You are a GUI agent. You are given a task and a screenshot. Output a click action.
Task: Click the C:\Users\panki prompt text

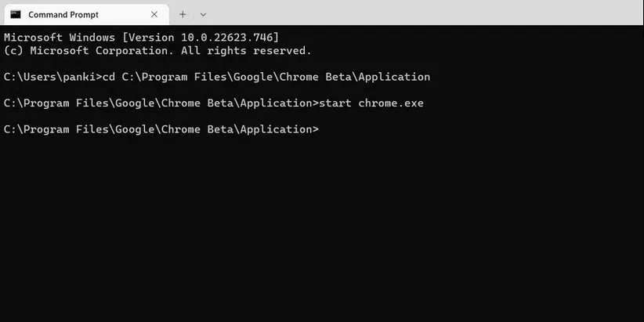point(49,77)
